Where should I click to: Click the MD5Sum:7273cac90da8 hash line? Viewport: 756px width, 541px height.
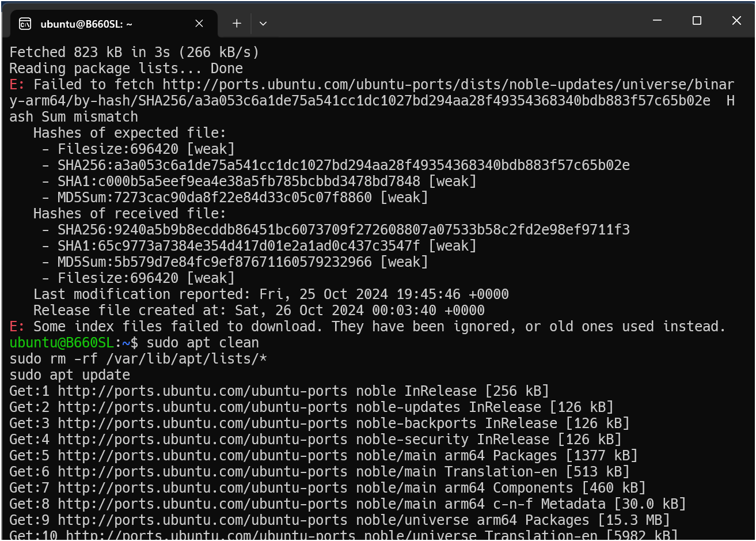pyautogui.click(x=235, y=198)
